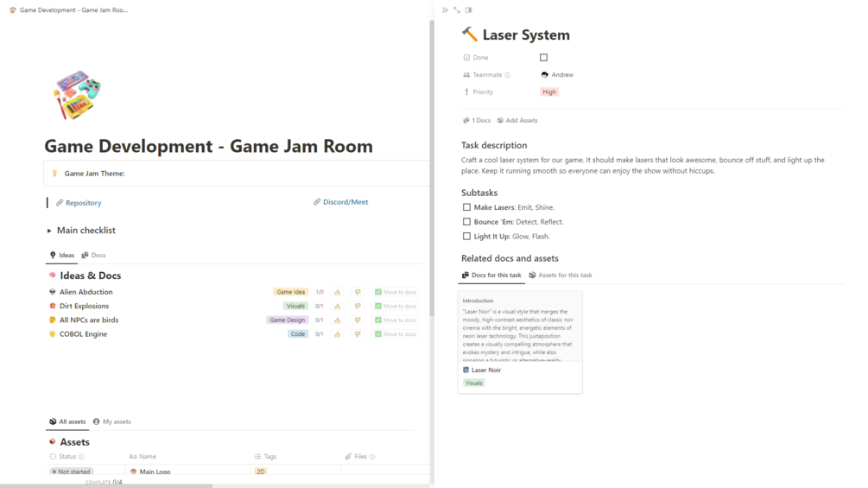Switch to the Docs tab
The height and width of the screenshot is (488, 868).
[93, 255]
